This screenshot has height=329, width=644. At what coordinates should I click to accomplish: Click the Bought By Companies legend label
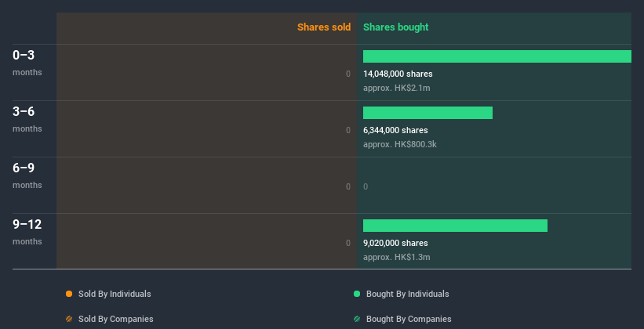(x=409, y=319)
